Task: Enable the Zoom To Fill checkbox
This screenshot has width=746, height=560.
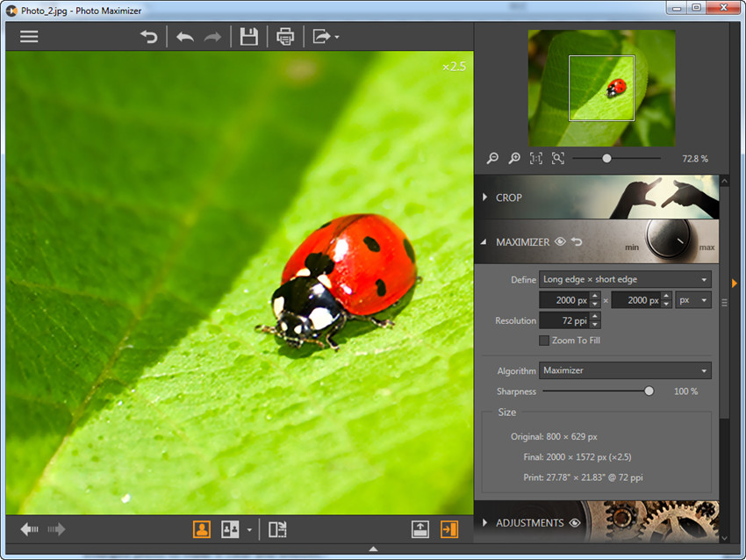Action: point(544,341)
